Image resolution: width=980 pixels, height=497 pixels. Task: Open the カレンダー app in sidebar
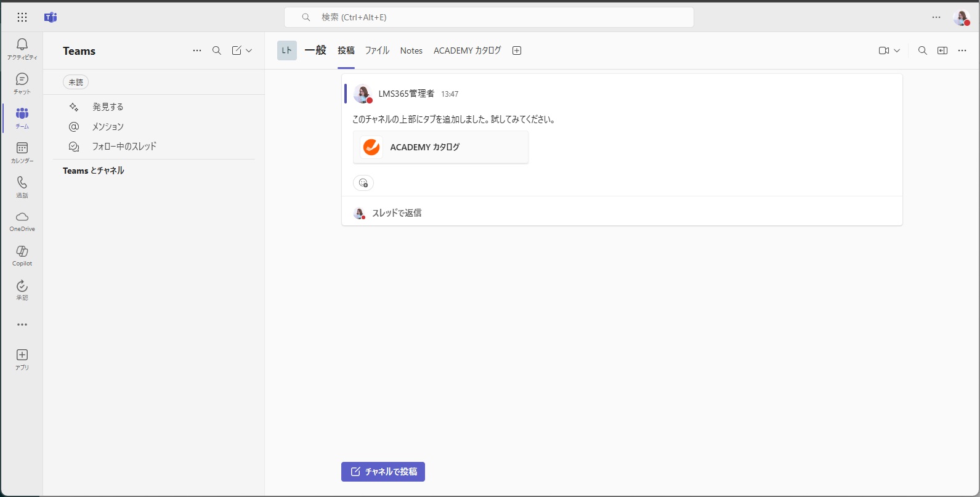pos(22,153)
